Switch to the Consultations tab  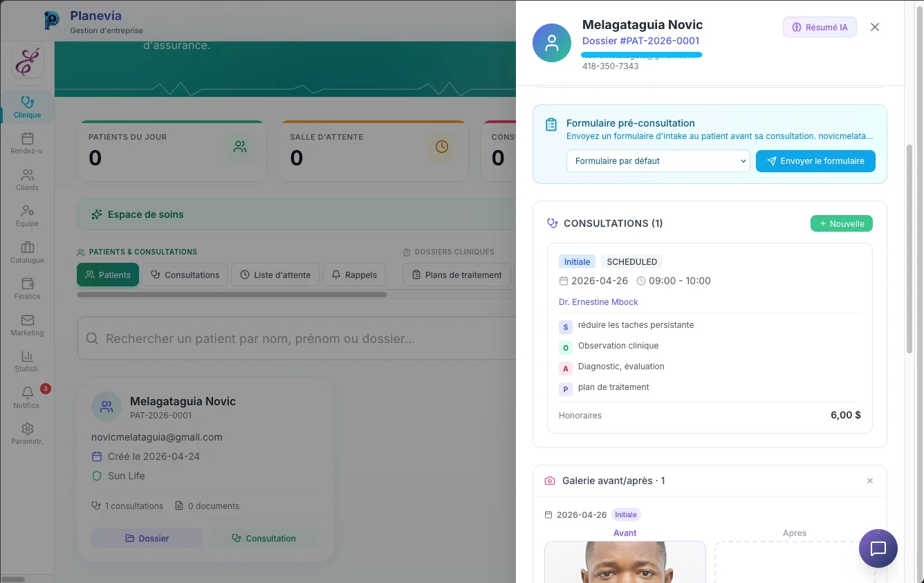185,275
